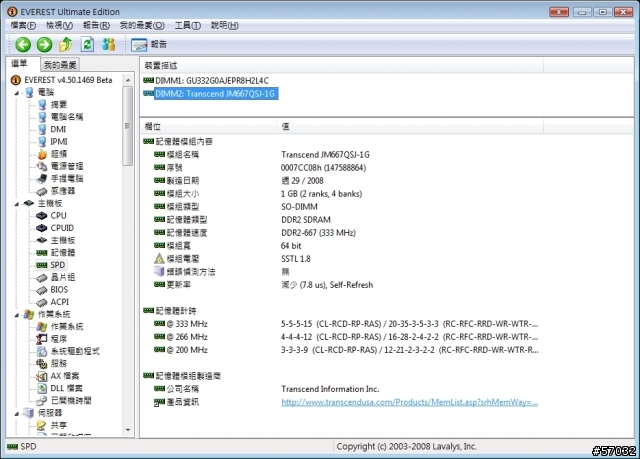Click the tree scrollbar down arrow
Screen dimensions: 640x459
coord(128,430)
